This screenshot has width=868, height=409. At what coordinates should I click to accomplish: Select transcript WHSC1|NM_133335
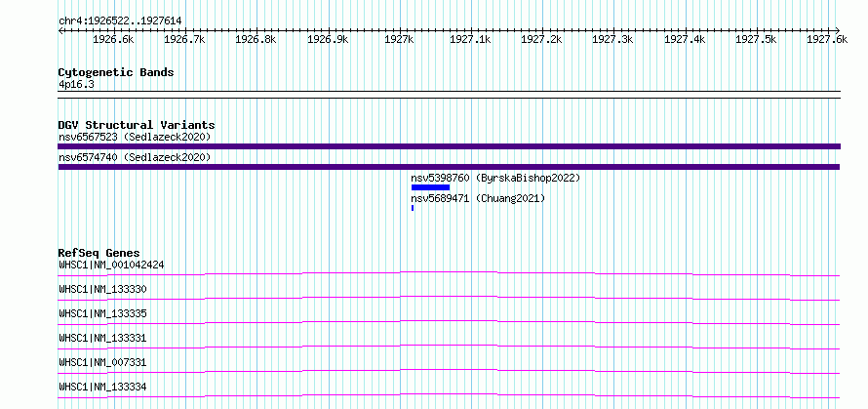103,313
